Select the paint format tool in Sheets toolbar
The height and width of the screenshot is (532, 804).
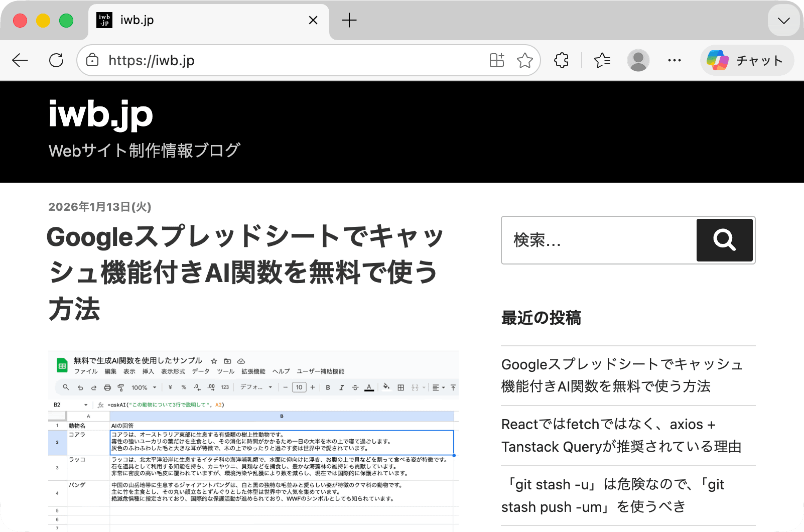point(120,387)
